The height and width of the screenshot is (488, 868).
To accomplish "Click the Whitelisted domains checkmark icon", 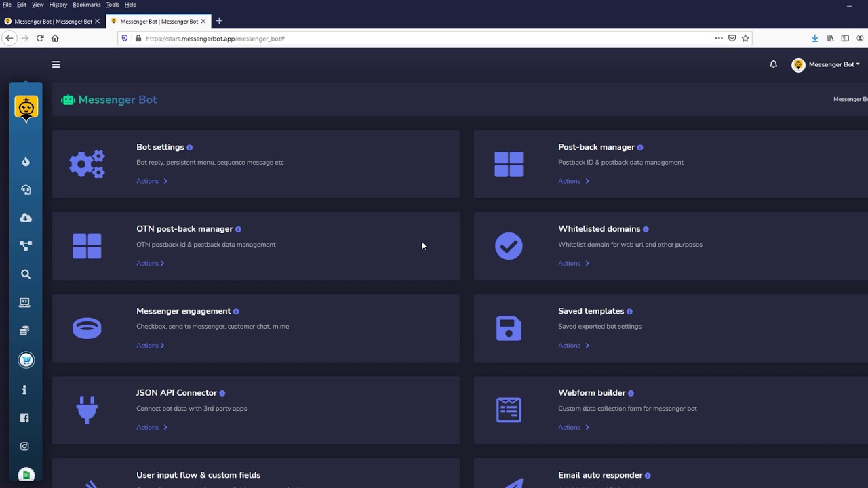I will tap(509, 246).
